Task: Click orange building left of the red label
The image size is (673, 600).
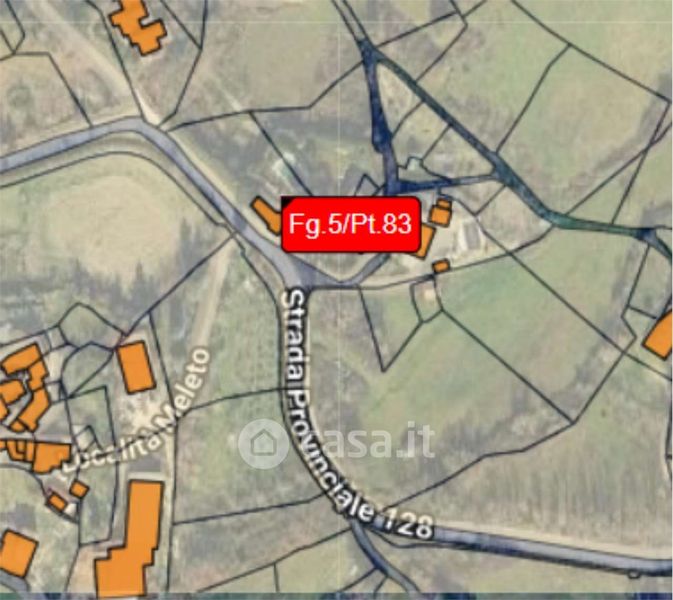Action: click(x=267, y=215)
